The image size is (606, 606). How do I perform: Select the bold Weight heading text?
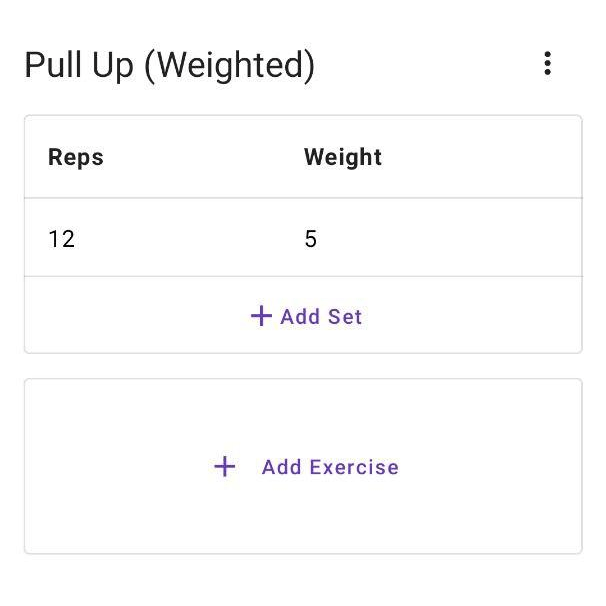(x=343, y=157)
